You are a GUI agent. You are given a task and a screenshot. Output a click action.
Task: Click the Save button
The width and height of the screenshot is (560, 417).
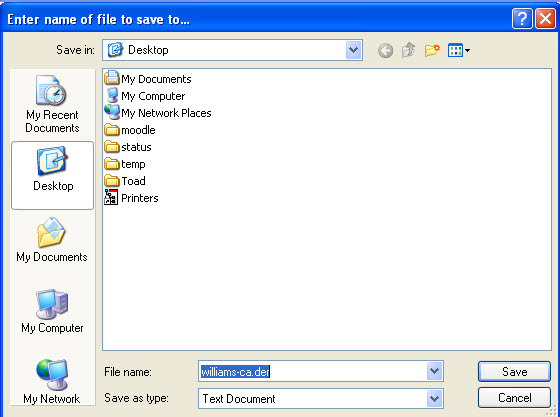(514, 372)
